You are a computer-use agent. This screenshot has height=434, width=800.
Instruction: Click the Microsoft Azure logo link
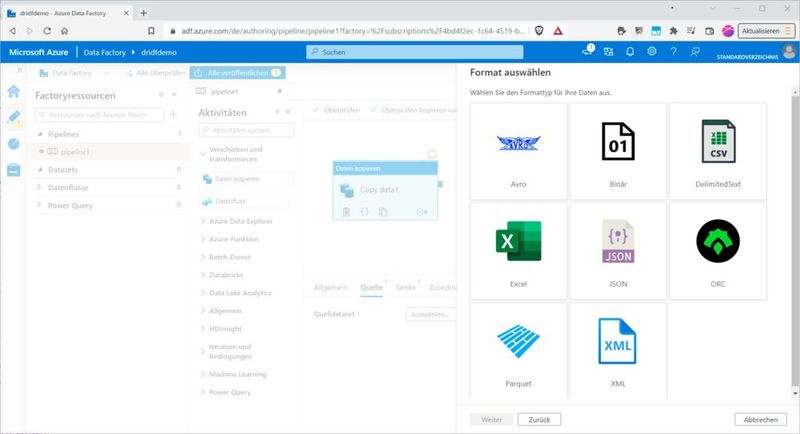(x=39, y=52)
